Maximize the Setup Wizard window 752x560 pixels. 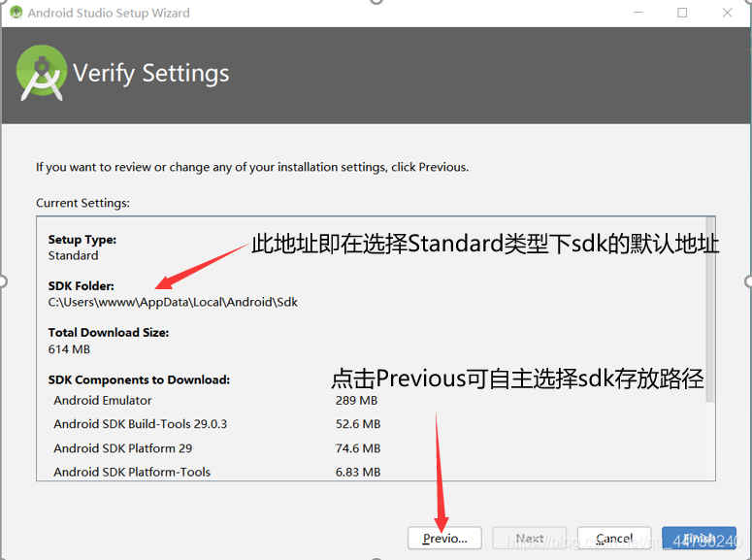pos(682,13)
